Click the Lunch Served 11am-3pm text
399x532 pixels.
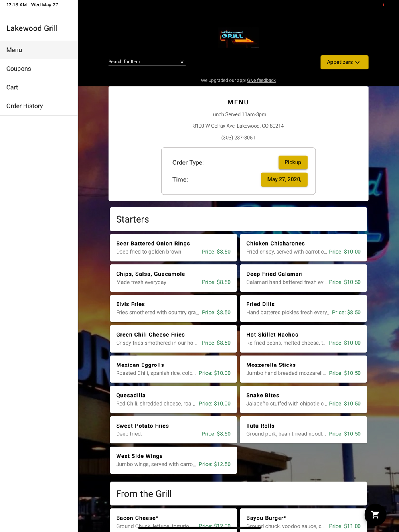pyautogui.click(x=238, y=114)
